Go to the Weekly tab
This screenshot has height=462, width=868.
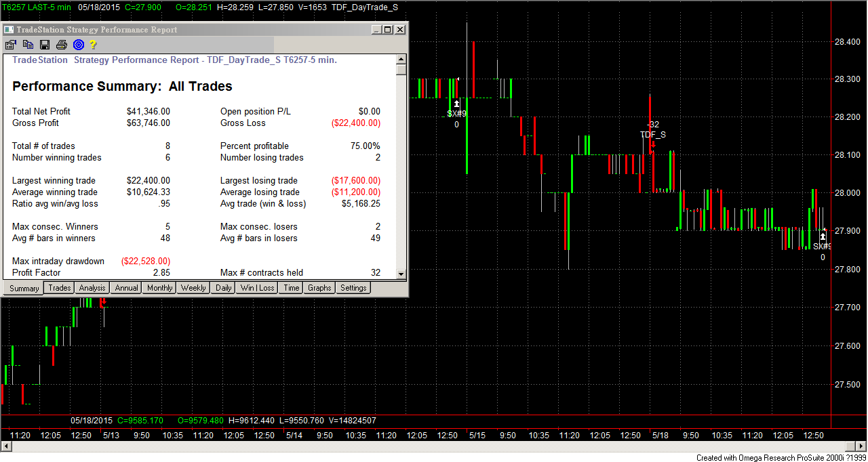193,288
